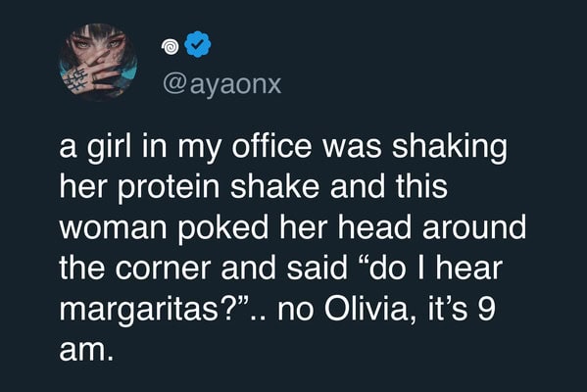Click the spiral emoji display name

click(x=170, y=46)
